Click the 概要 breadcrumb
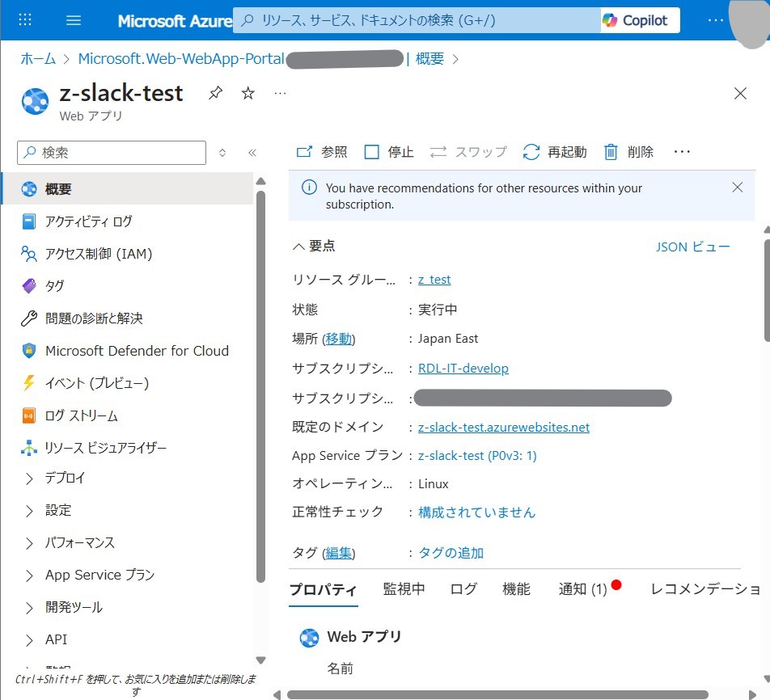Image resolution: width=770 pixels, height=700 pixels. [429, 59]
